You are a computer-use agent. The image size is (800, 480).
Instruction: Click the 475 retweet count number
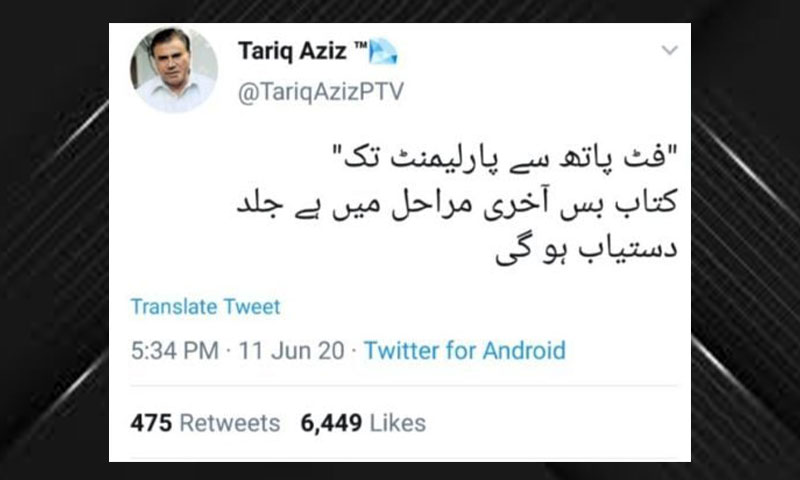pos(151,423)
